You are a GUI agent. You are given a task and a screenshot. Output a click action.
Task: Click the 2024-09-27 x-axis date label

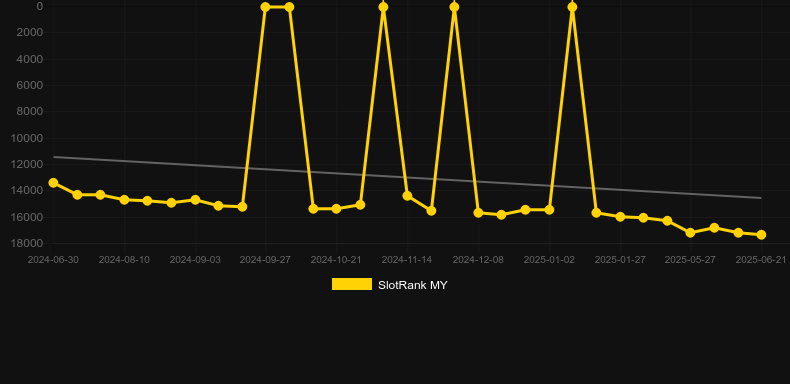pyautogui.click(x=265, y=260)
